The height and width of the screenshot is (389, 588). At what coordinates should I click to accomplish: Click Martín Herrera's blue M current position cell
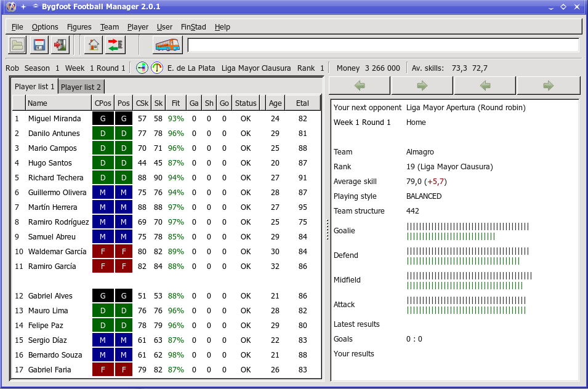point(103,207)
